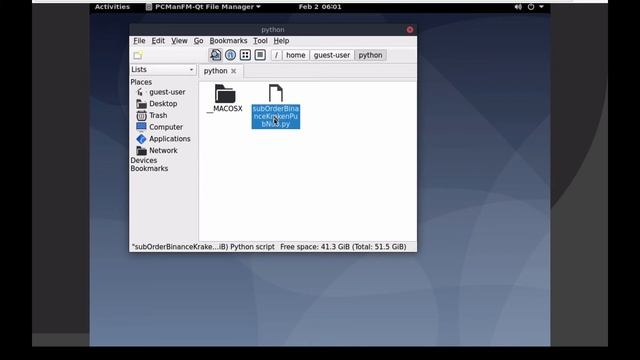Open the Help menu
The image size is (640, 360).
(x=281, y=41)
